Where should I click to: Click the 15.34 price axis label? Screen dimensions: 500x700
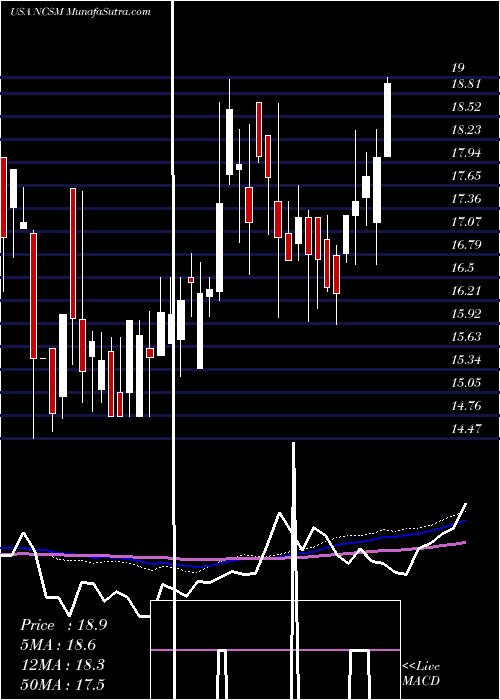point(466,359)
